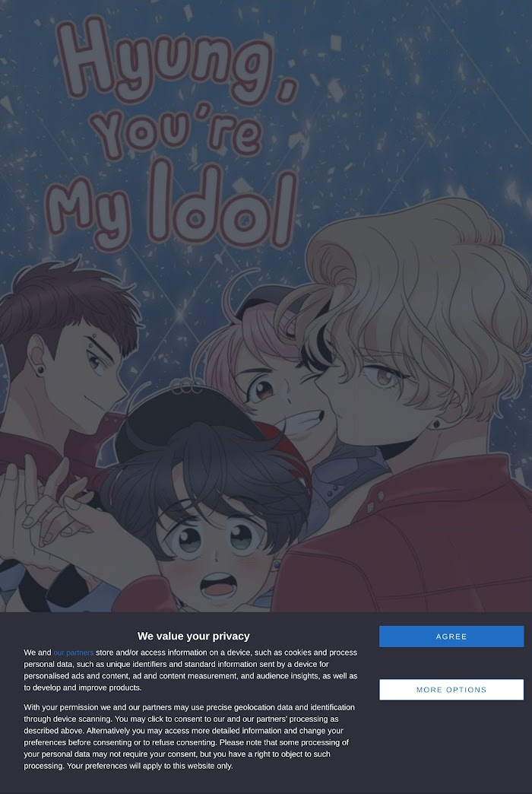Click the first paragraph about cookies
Screen dimensions: 532x794
pos(190,670)
